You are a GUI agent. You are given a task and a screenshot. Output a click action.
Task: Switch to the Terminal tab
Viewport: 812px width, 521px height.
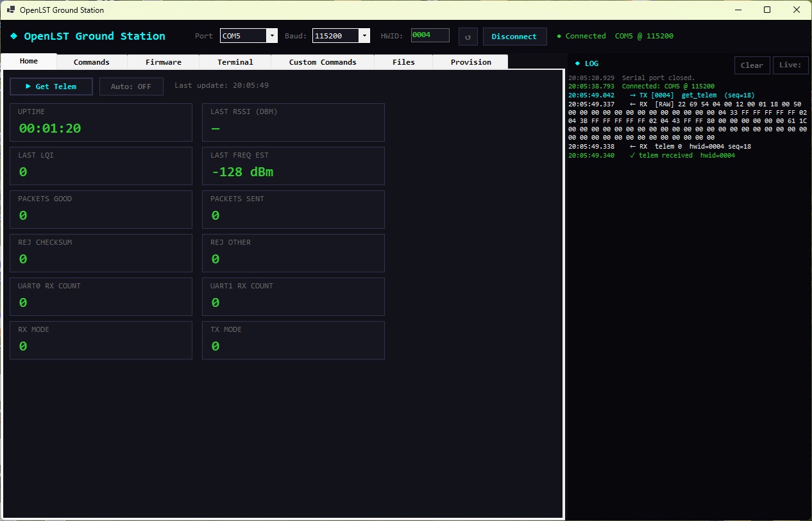(235, 62)
